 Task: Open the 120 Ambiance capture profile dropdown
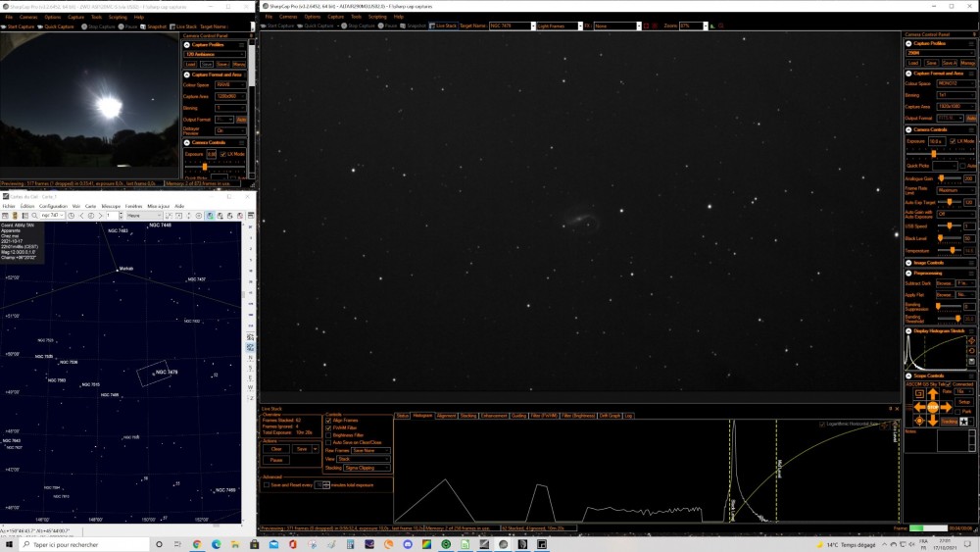215,54
